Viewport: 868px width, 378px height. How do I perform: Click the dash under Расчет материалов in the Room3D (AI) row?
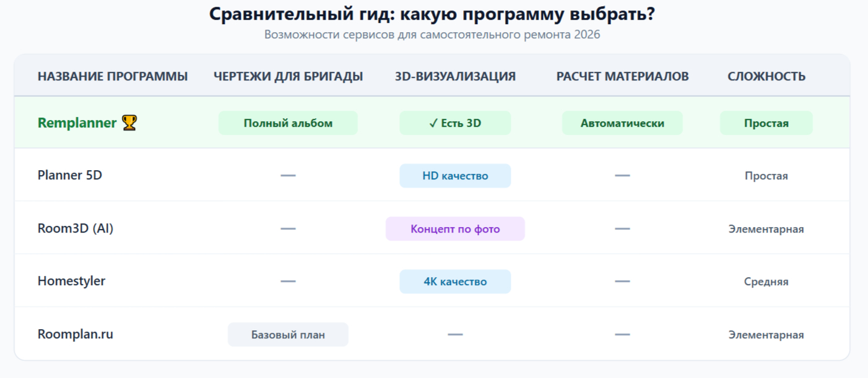[x=622, y=229]
